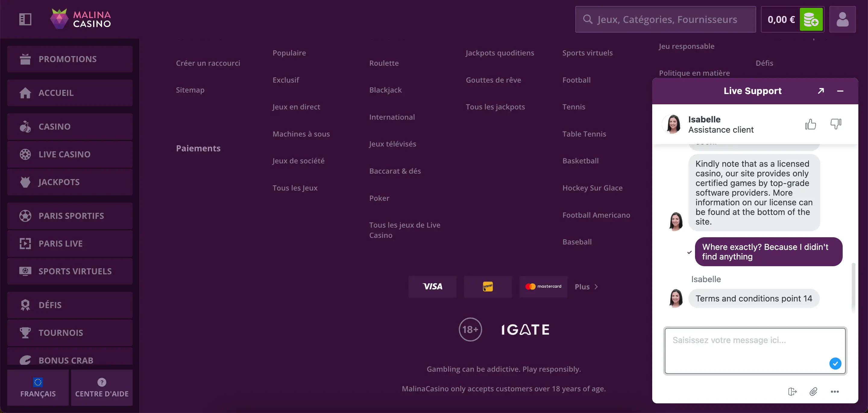Open the Jeux en direct link
This screenshot has height=413, width=868.
296,107
